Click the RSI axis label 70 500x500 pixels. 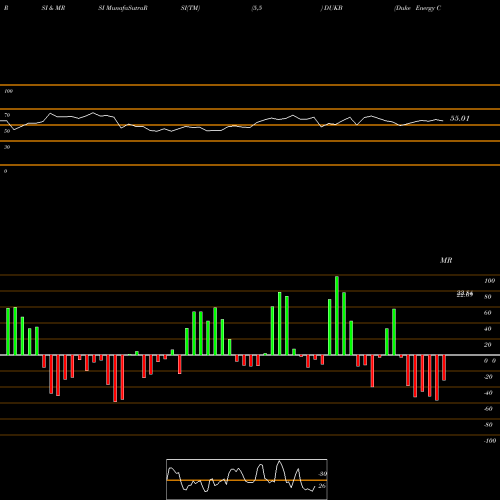coord(7,115)
